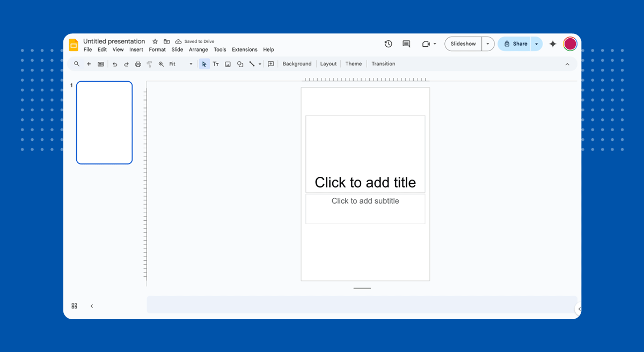This screenshot has width=644, height=352.
Task: Add a new slide with plus icon
Action: (x=89, y=64)
